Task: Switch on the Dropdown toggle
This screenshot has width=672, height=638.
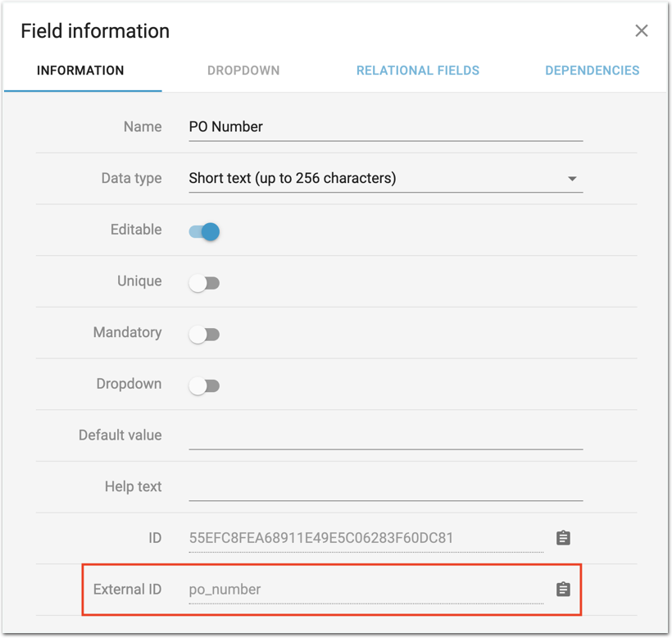Action: coord(204,385)
